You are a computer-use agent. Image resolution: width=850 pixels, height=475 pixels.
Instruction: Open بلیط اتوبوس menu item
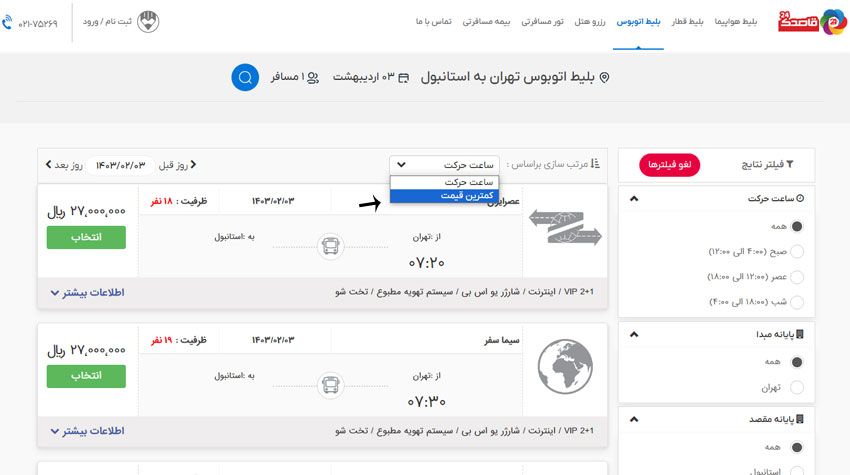tap(638, 22)
